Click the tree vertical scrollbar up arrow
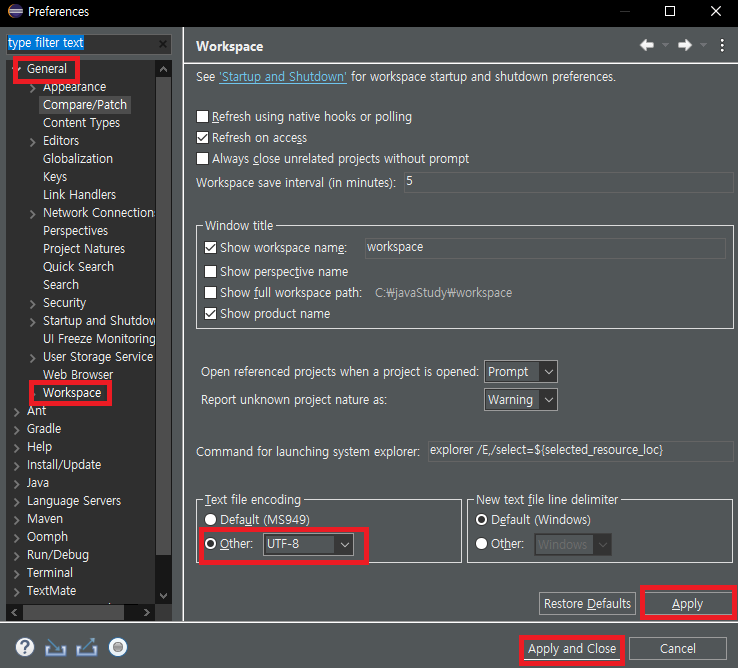Screen dimensions: 738x668 click(x=163, y=69)
